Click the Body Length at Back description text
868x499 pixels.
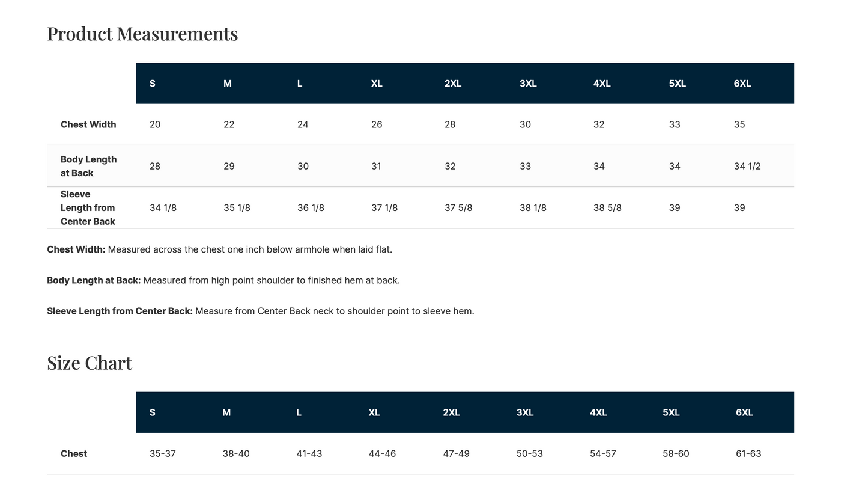[x=223, y=280]
